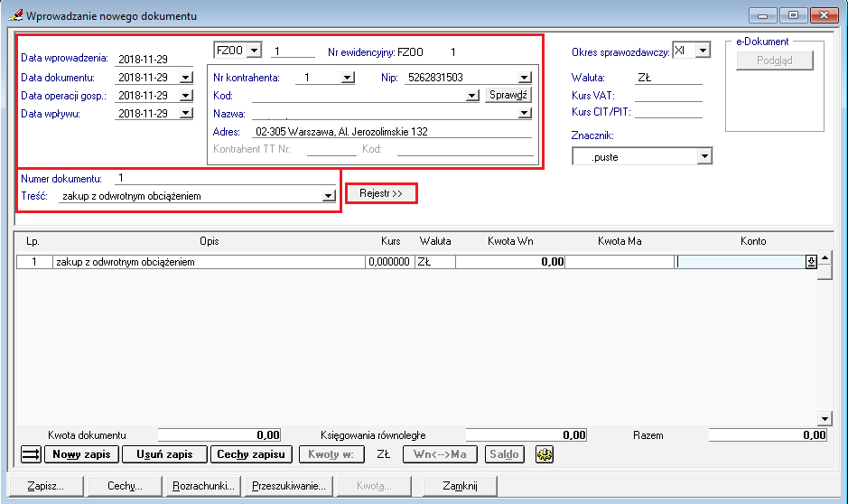Click the Wn<-->Ma swap button
Viewport: 848px width, 504px height.
[440, 454]
